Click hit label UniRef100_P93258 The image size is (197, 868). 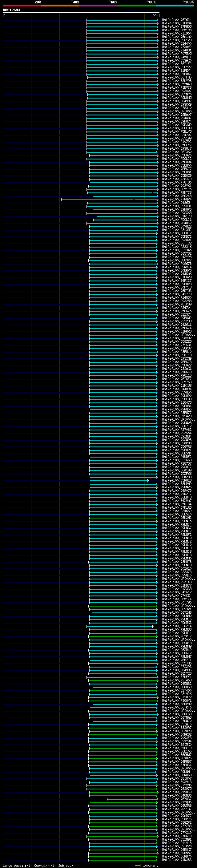point(176,301)
